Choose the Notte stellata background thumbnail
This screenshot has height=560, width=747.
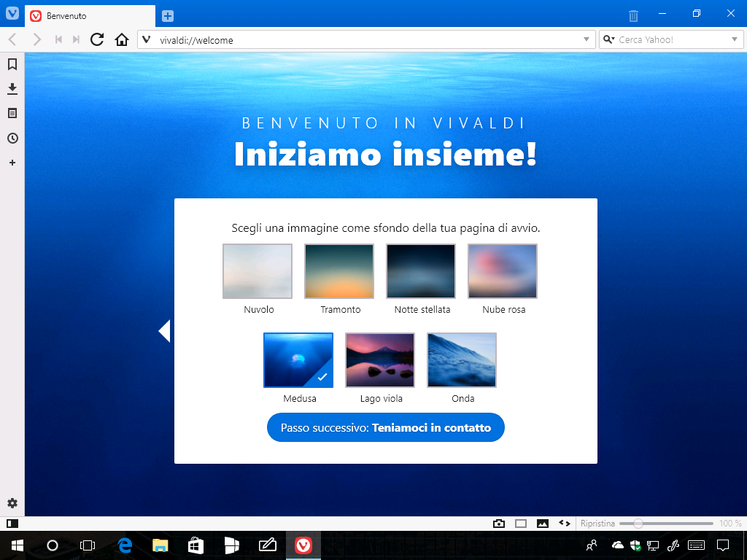(x=421, y=271)
